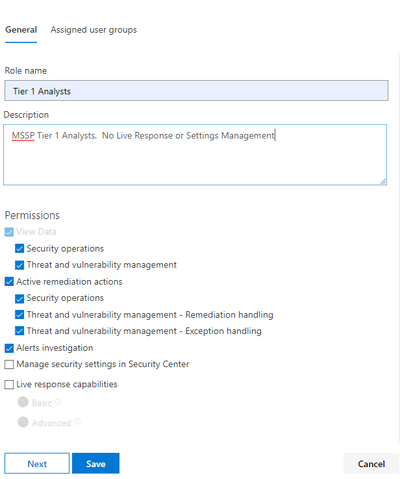Click the description box resize handle
400x479 pixels.
(x=383, y=181)
